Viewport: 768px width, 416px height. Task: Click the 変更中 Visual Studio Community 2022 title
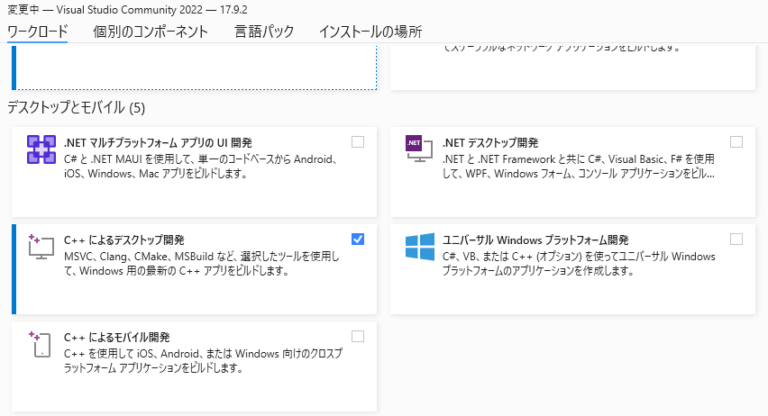click(x=127, y=9)
